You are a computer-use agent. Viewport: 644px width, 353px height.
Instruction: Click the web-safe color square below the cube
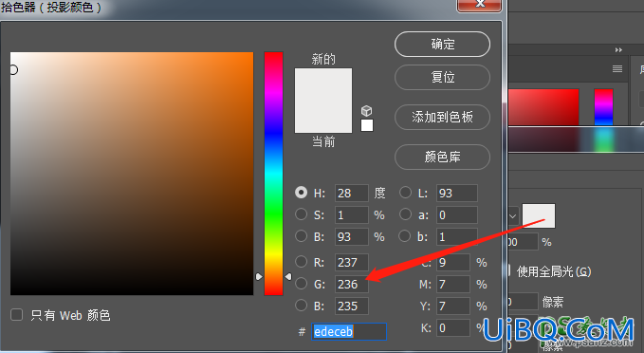pyautogui.click(x=367, y=125)
